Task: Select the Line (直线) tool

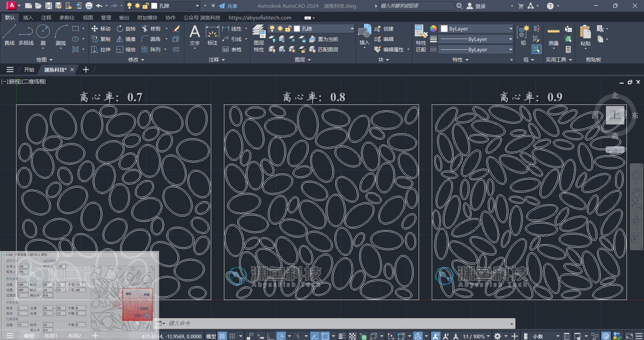Action: (x=9, y=35)
